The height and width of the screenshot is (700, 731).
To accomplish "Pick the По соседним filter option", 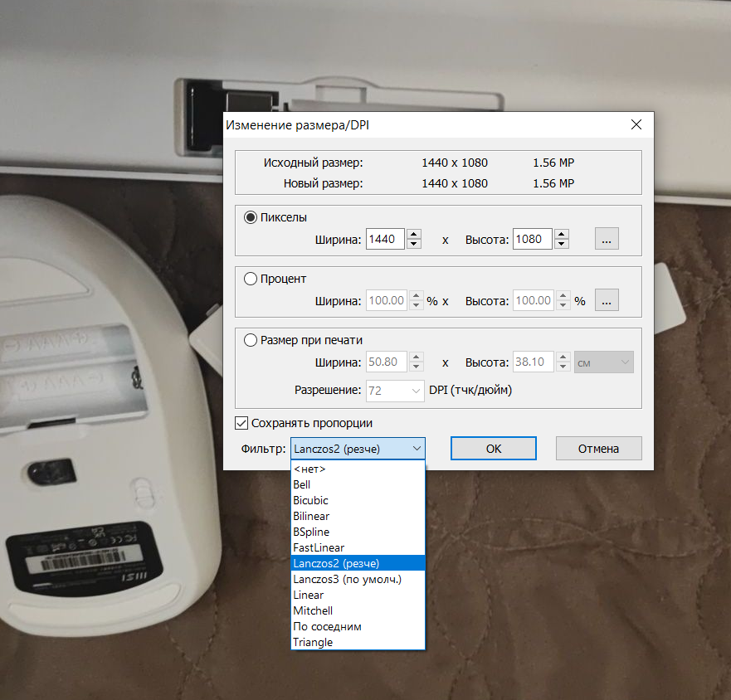I will 358,626.
